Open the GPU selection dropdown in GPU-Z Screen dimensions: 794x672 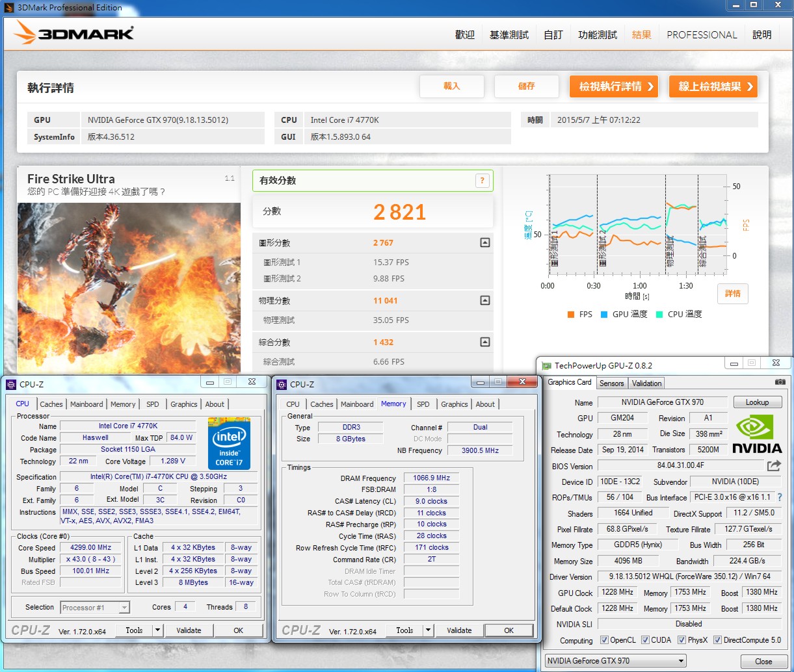pyautogui.click(x=615, y=661)
